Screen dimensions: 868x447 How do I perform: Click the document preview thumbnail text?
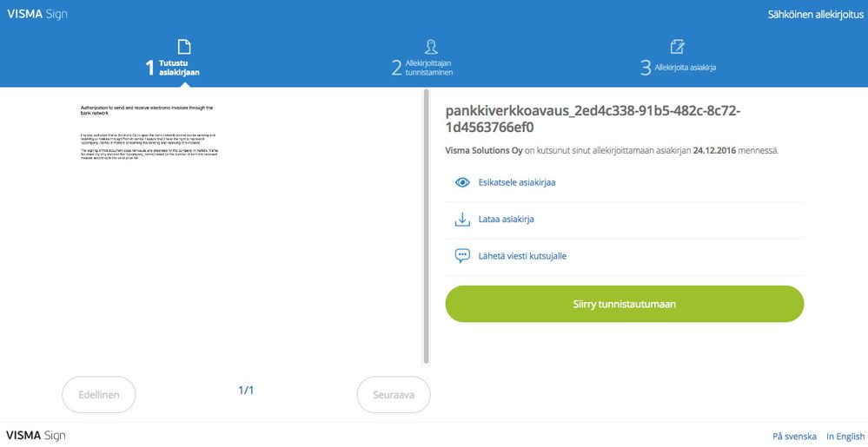tap(148, 133)
